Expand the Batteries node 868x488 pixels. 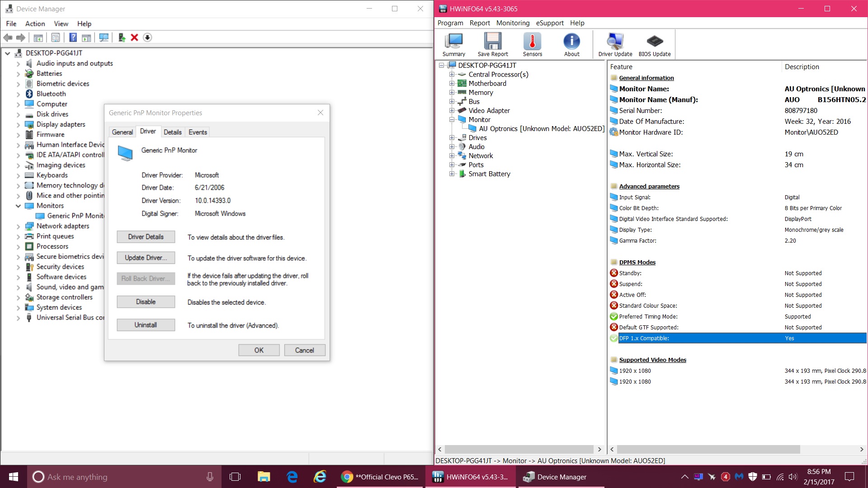pos(18,74)
